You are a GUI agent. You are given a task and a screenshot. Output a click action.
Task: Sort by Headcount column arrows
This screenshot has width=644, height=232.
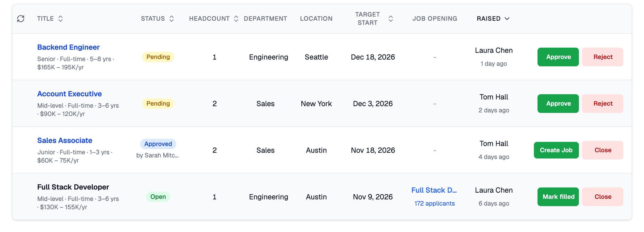pos(236,19)
